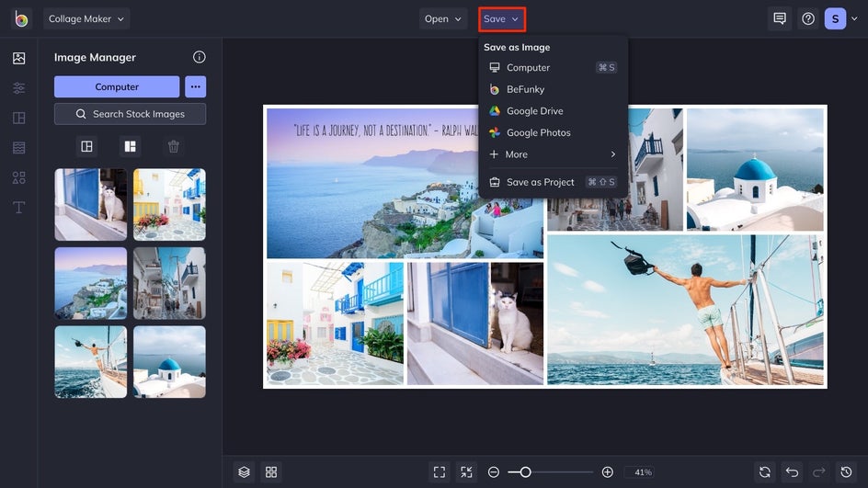Open the Open dropdown menu
The height and width of the screenshot is (488, 868).
pos(443,18)
